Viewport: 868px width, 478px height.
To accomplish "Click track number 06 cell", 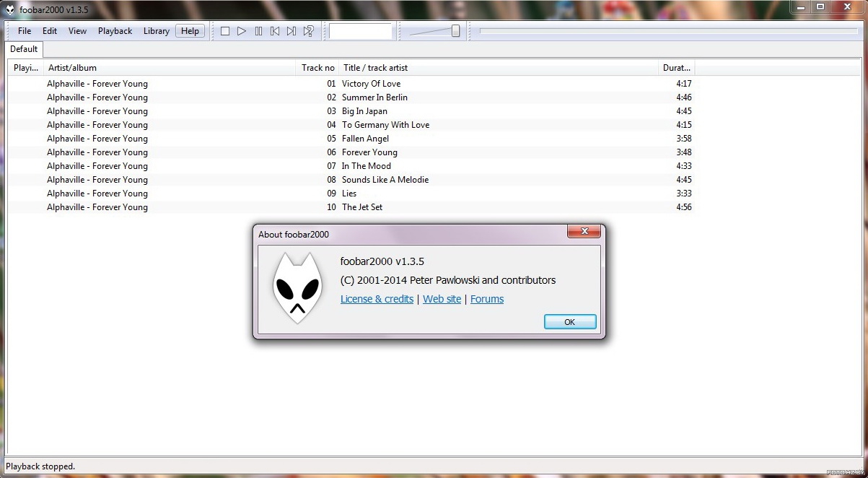I will point(331,152).
